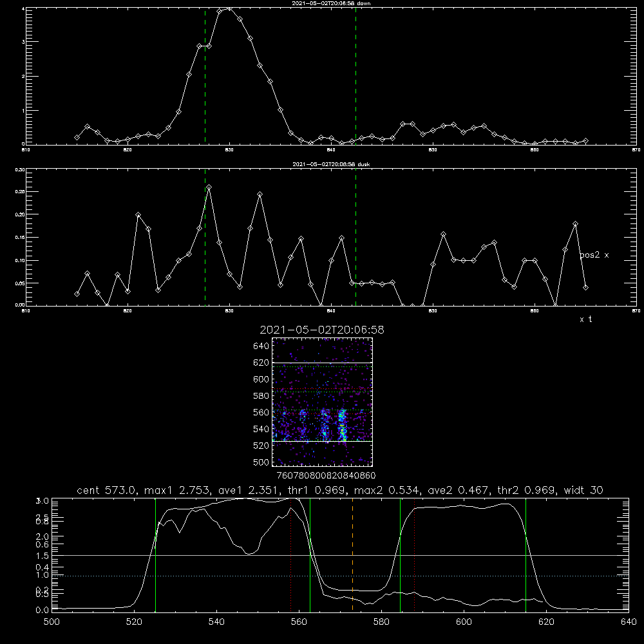The height and width of the screenshot is (644, 644).
Task: Click the '520' y-axis label on the heatmap
Action: click(x=261, y=446)
